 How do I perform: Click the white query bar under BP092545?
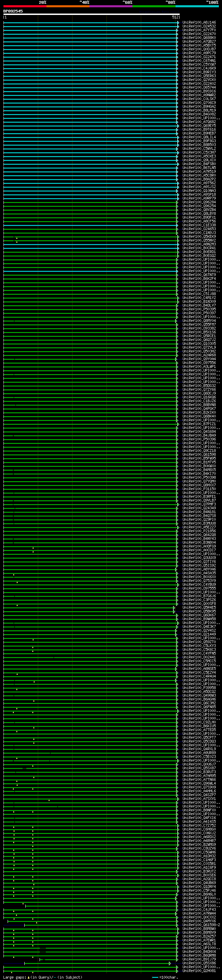(x=92, y=15)
